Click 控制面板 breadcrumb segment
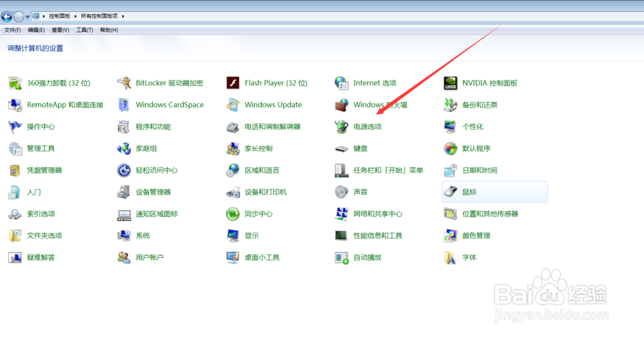644x337 pixels. pyautogui.click(x=59, y=16)
